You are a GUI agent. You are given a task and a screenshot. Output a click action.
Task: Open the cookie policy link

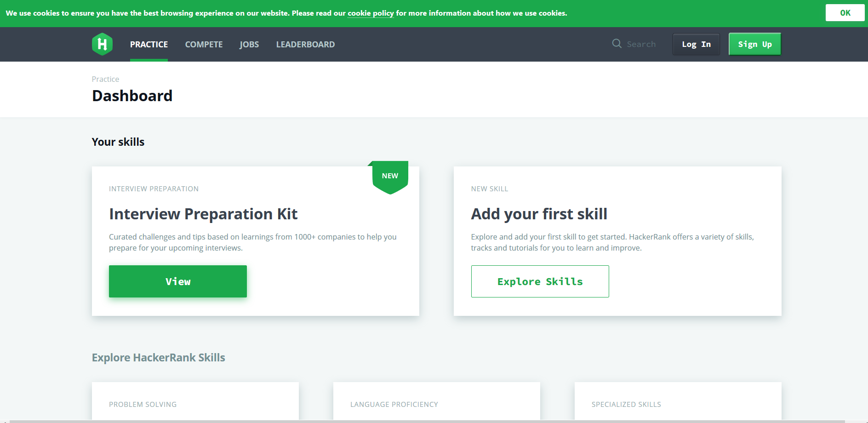[371, 13]
